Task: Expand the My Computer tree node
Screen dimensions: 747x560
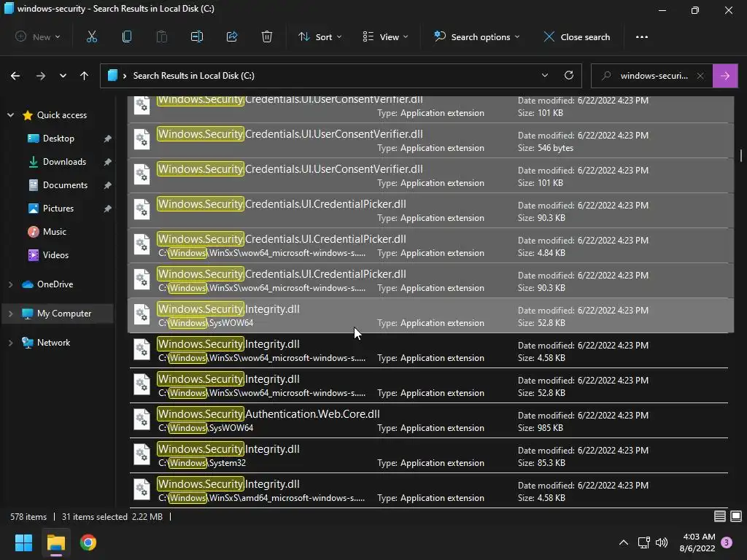Action: pos(10,314)
